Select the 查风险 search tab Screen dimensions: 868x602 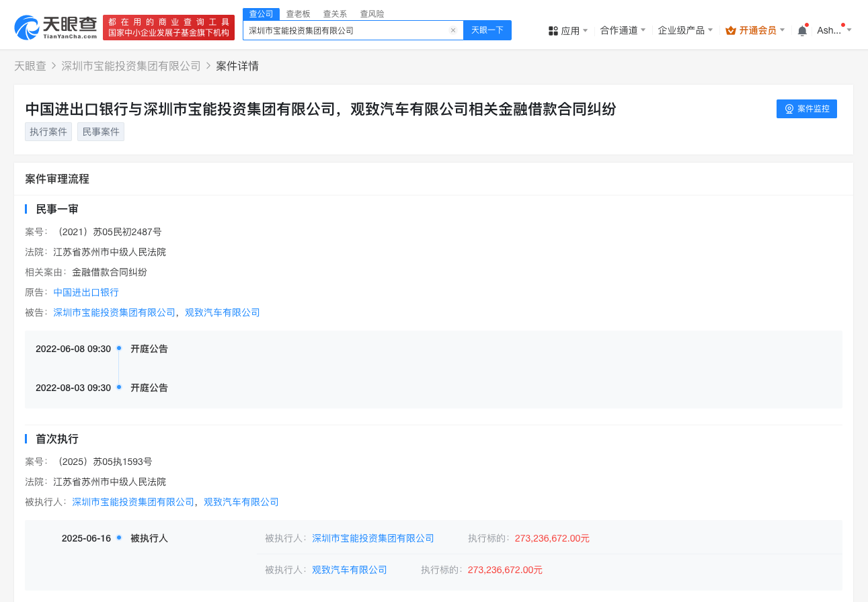[x=372, y=13]
